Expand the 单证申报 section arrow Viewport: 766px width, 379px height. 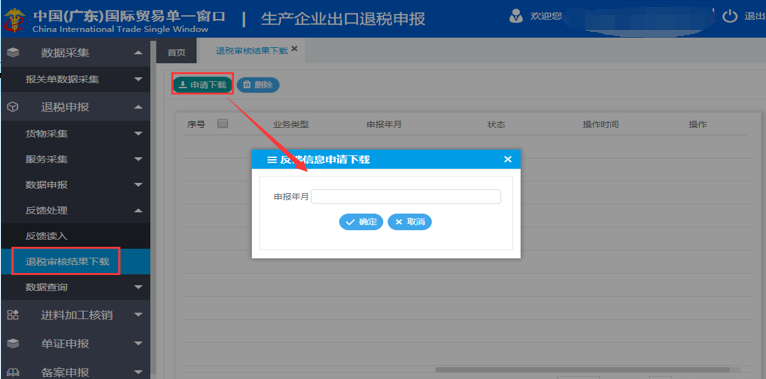pyautogui.click(x=138, y=344)
